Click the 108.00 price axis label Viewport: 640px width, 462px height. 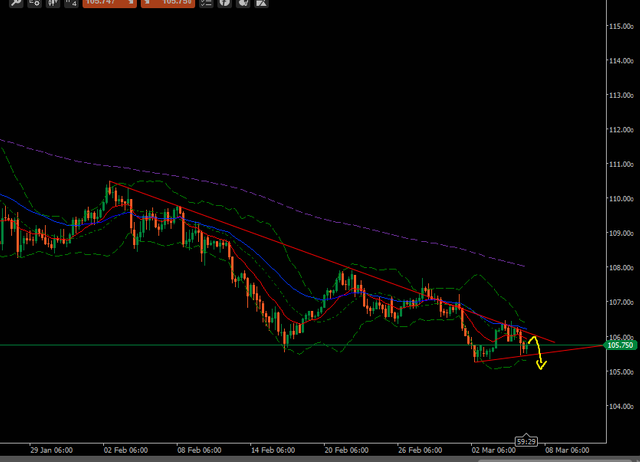tap(621, 268)
